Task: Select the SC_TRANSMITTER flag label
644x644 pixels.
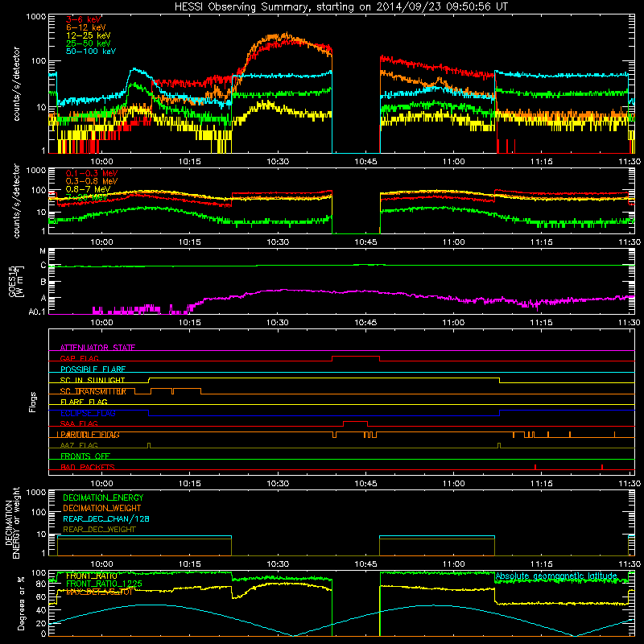Action: (93, 391)
